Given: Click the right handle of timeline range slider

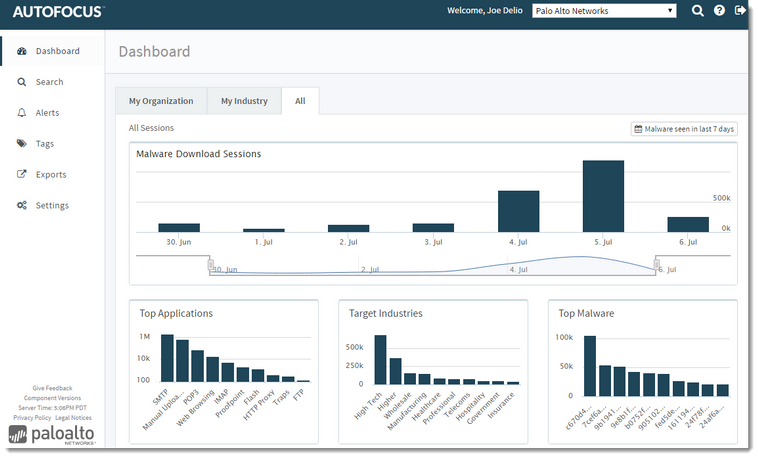Looking at the screenshot, I should pos(657,265).
